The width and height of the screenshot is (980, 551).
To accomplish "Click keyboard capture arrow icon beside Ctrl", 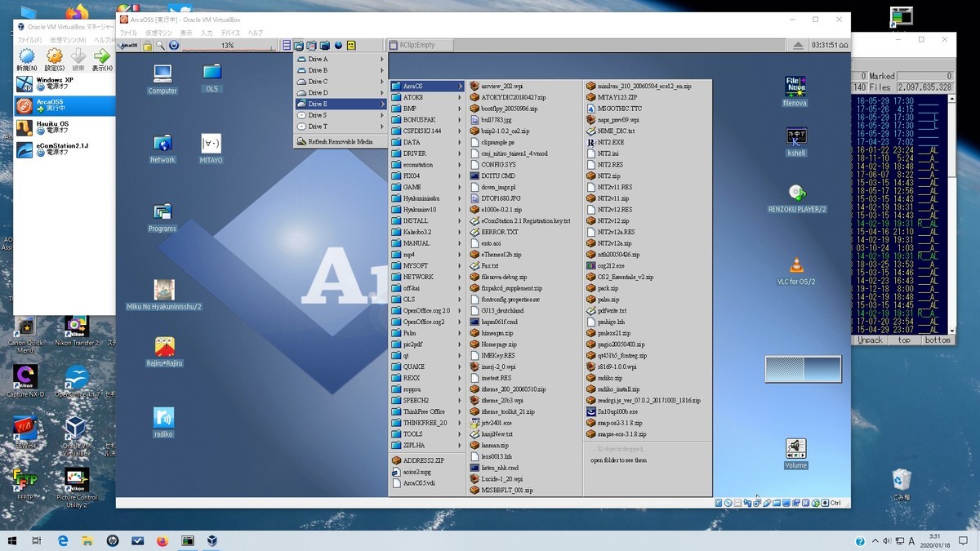I will (825, 503).
